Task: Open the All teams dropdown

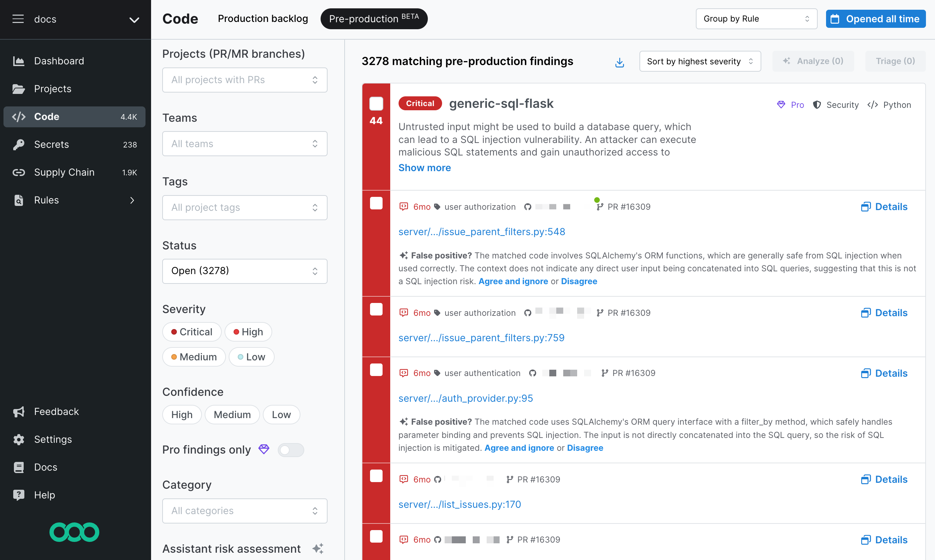Action: tap(244, 143)
